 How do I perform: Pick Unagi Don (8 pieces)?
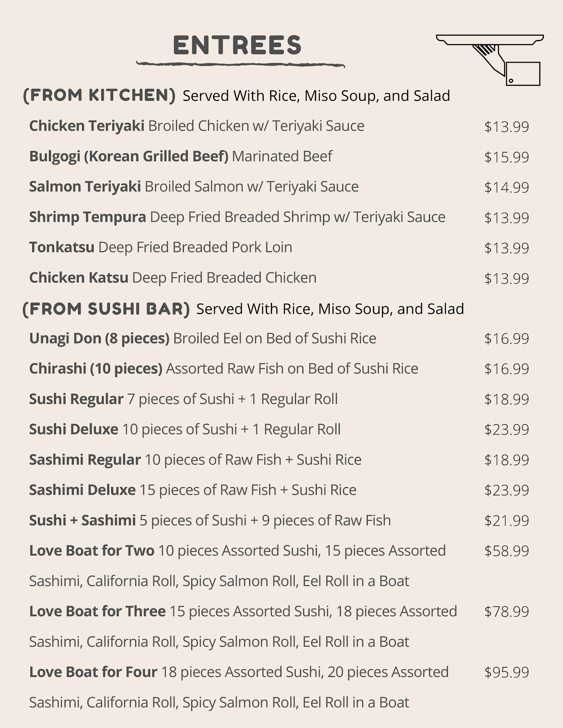(x=99, y=339)
